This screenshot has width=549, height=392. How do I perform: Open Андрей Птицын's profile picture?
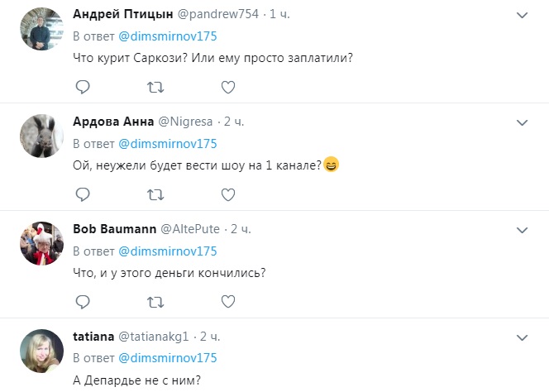click(x=42, y=31)
